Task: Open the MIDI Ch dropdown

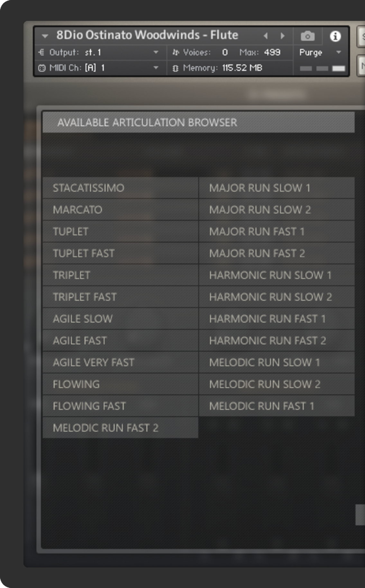Action: [x=156, y=68]
